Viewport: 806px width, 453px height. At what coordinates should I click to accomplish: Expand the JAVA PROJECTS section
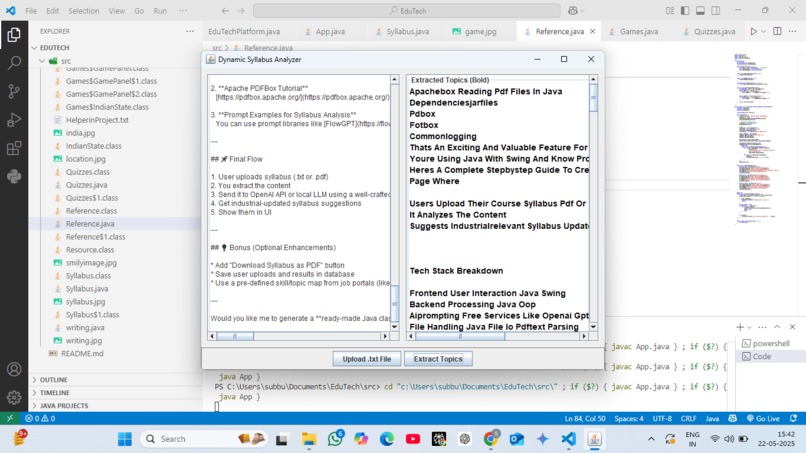[64, 406]
